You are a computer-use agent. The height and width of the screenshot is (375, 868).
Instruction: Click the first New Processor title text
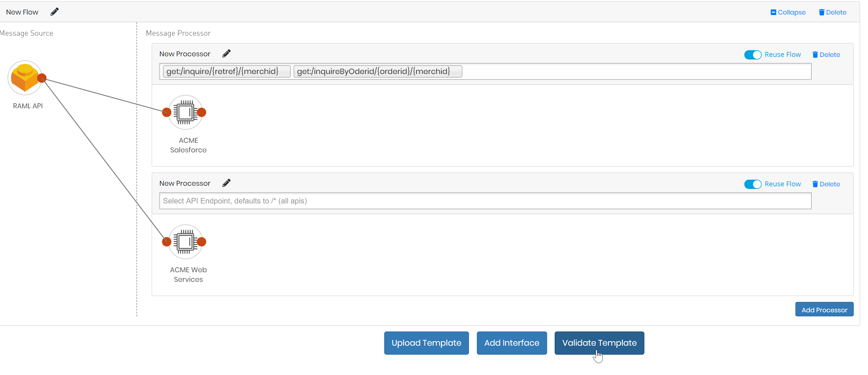tap(185, 54)
